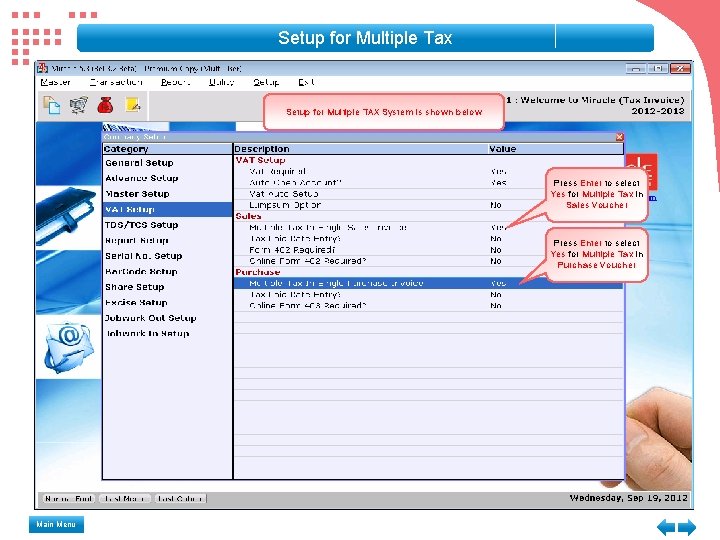Screen dimensions: 720x540
Task: Select Master Setup category
Action: pyautogui.click(x=168, y=194)
